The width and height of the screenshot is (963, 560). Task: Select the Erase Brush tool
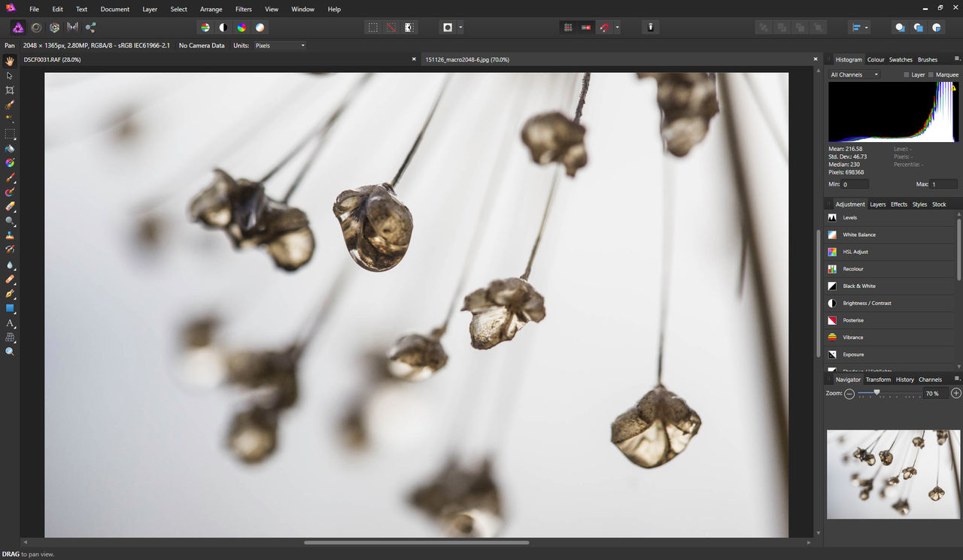point(10,206)
